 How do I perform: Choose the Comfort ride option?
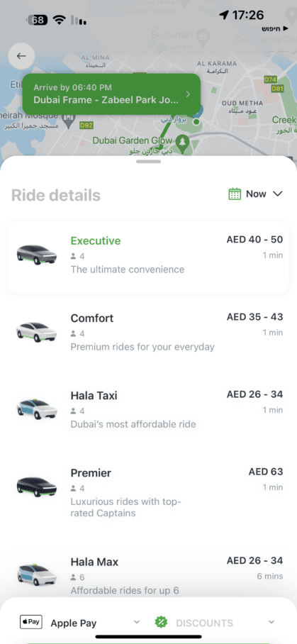(x=149, y=332)
